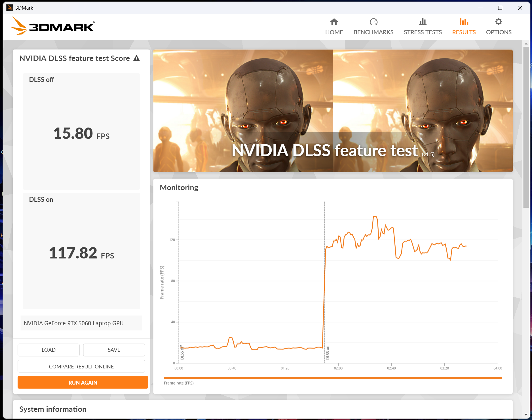The image size is (532, 420).
Task: Load a saved result with LOAD button
Action: coord(48,350)
